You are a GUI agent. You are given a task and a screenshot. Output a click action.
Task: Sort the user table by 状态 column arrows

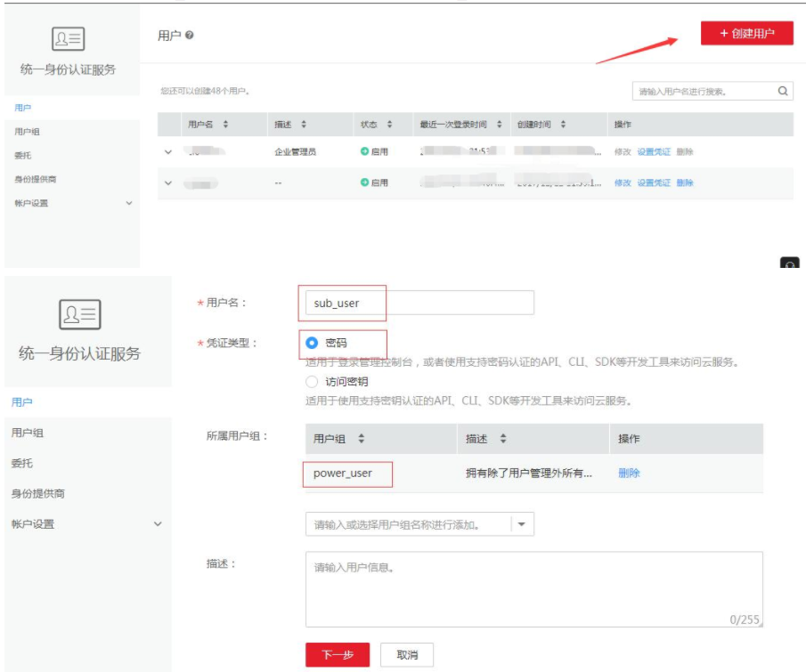click(x=389, y=125)
